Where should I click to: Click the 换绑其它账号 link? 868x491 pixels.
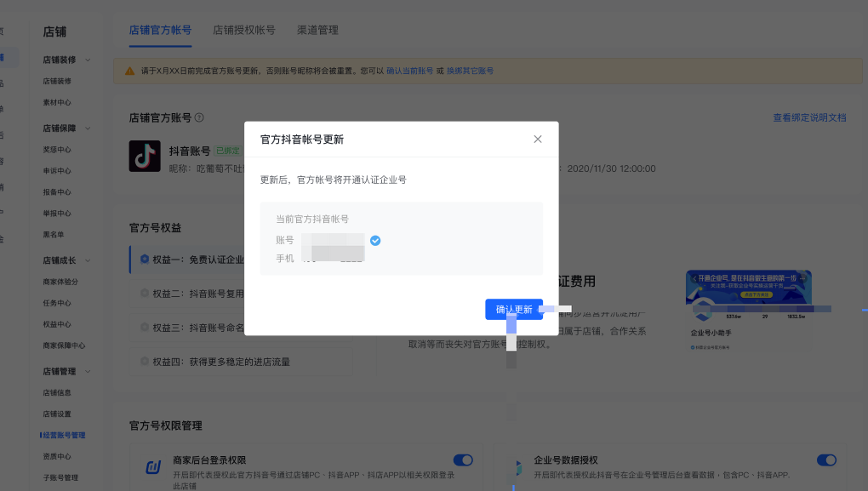[471, 71]
